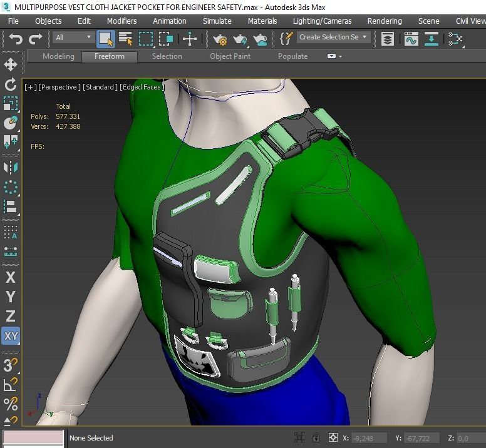This screenshot has width=486, height=448.
Task: Open Render Setup teapot with gear
Action: click(x=220, y=39)
